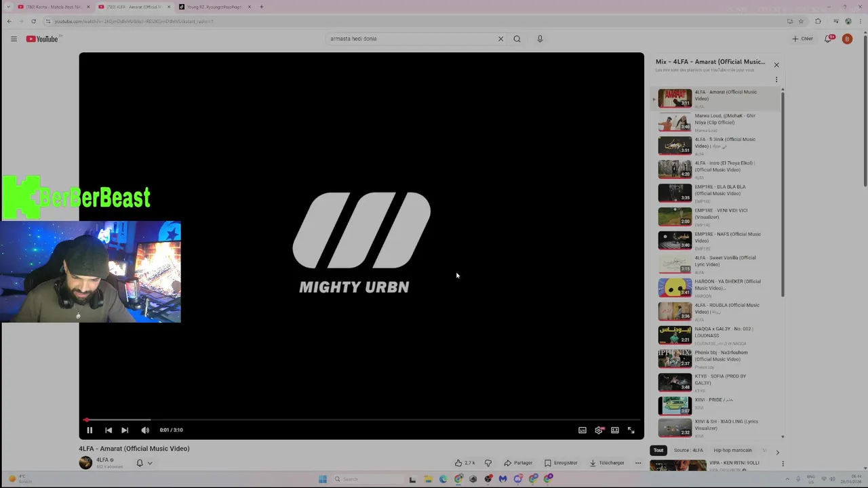
Task: Select the Hip-hop marocain chip
Action: [x=732, y=450]
